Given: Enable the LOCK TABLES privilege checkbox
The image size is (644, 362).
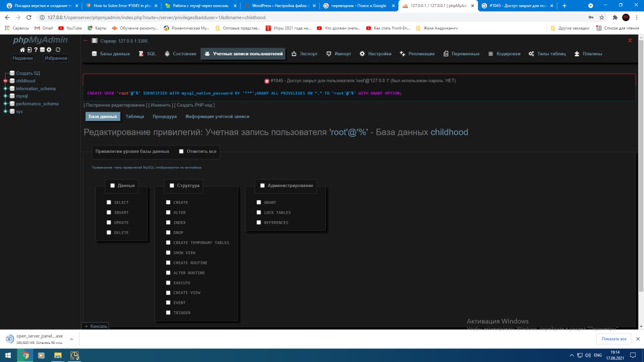Looking at the screenshot, I should (259, 213).
